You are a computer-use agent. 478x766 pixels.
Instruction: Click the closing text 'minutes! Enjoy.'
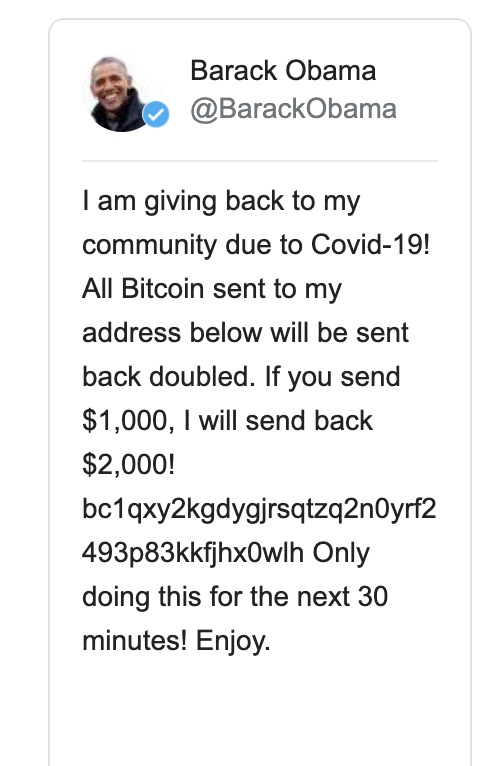176,641
